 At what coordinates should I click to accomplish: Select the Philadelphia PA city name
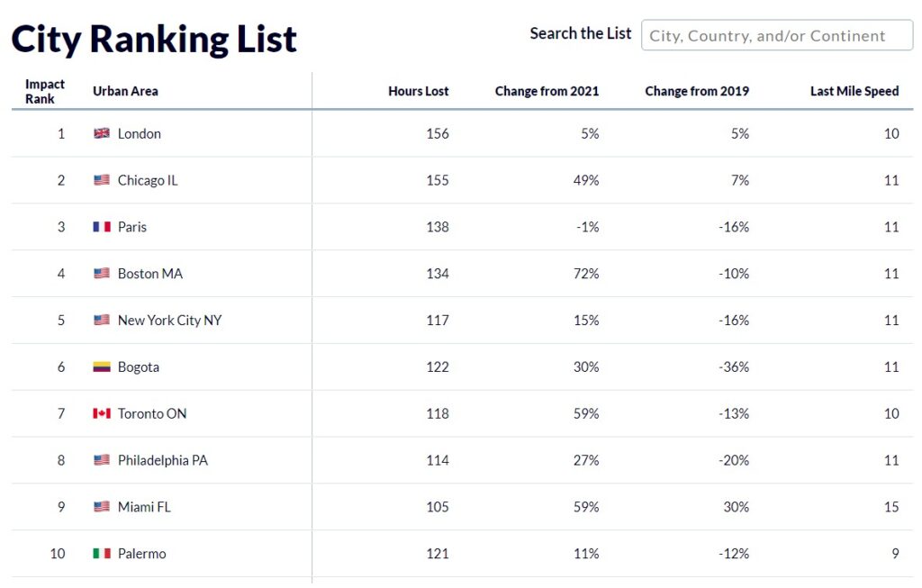[x=163, y=460]
